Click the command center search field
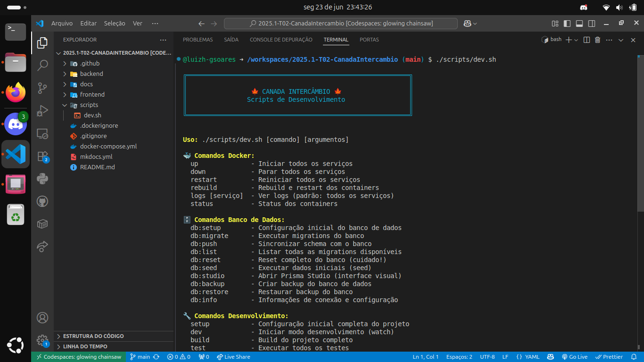The image size is (644, 362). click(340, 24)
